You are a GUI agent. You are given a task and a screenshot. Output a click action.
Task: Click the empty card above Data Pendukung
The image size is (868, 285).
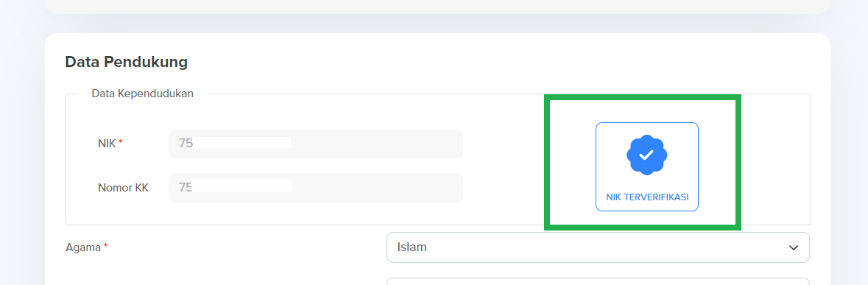(437, 7)
